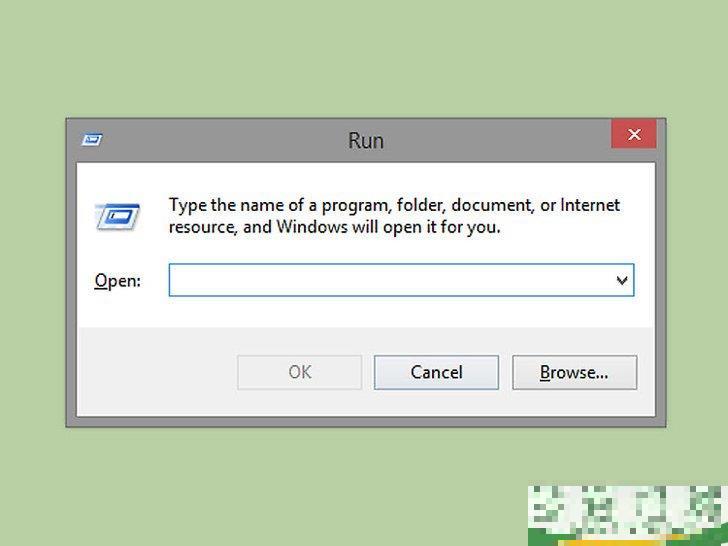The image size is (728, 546).
Task: Click the "Run" title text in title bar
Action: [x=366, y=141]
